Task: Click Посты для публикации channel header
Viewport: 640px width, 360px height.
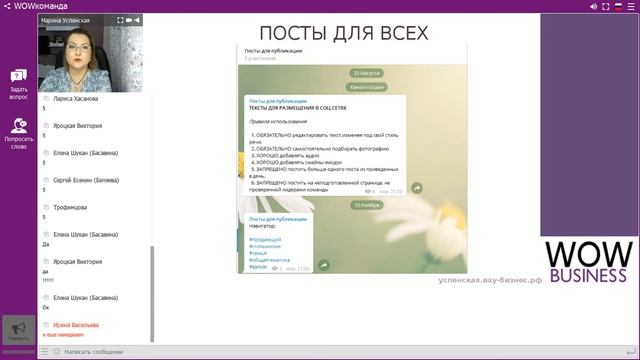Action: pyautogui.click(x=273, y=51)
